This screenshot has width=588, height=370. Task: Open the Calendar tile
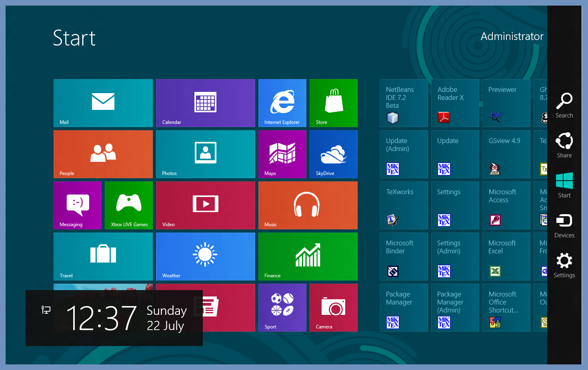pyautogui.click(x=206, y=103)
